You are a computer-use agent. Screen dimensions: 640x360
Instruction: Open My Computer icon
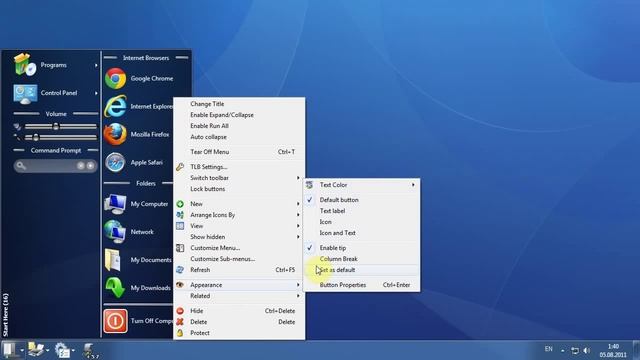115,204
